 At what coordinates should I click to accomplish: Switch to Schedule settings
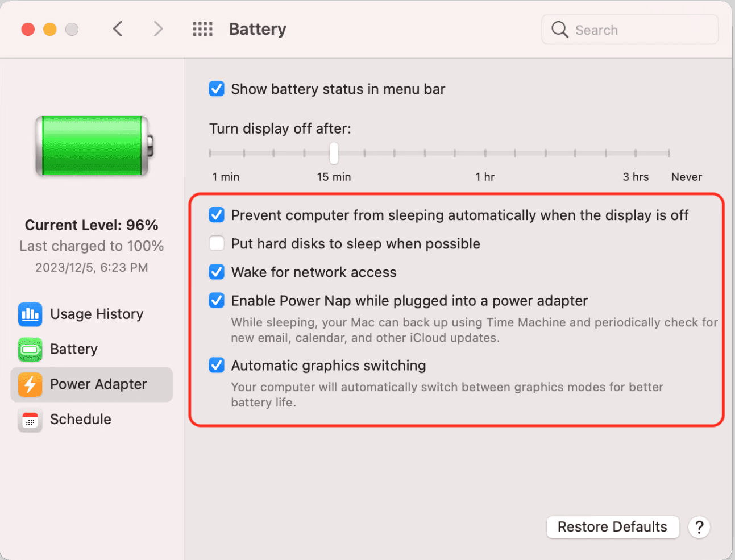coord(80,420)
